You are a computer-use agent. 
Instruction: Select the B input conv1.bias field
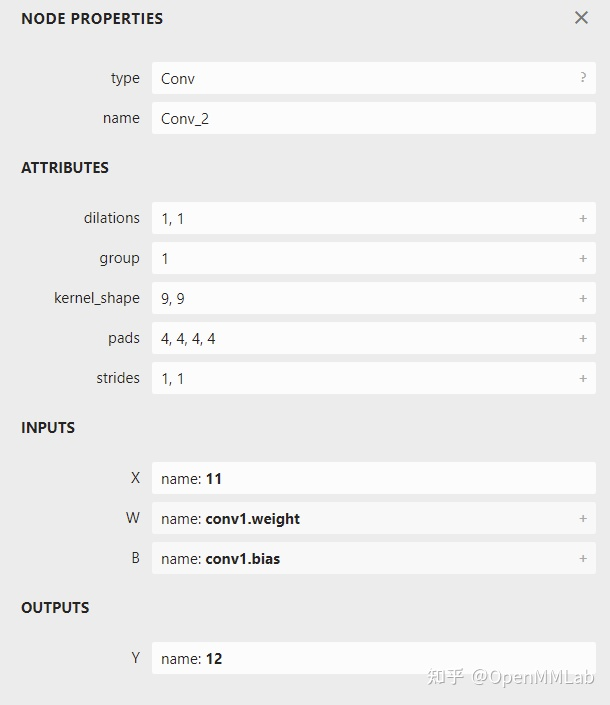tap(374, 558)
